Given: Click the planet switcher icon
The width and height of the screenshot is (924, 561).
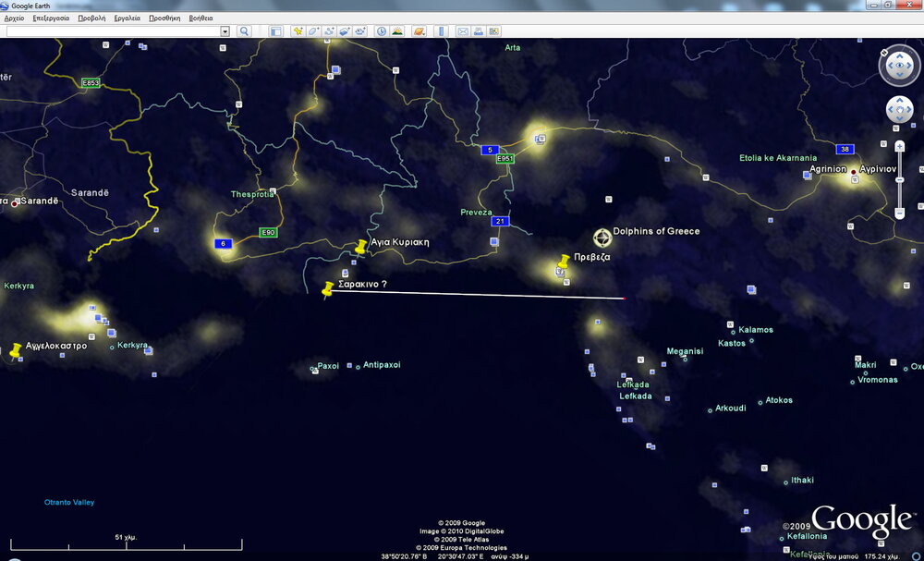Looking at the screenshot, I should click(419, 31).
